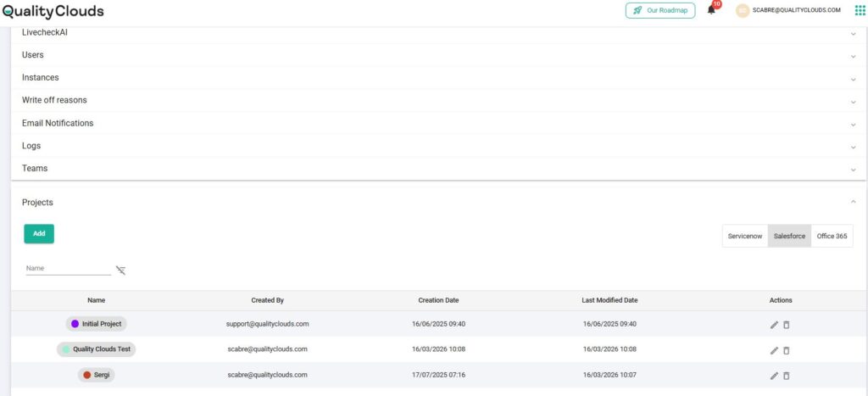Click the Add project button
The image size is (868, 396).
click(39, 234)
